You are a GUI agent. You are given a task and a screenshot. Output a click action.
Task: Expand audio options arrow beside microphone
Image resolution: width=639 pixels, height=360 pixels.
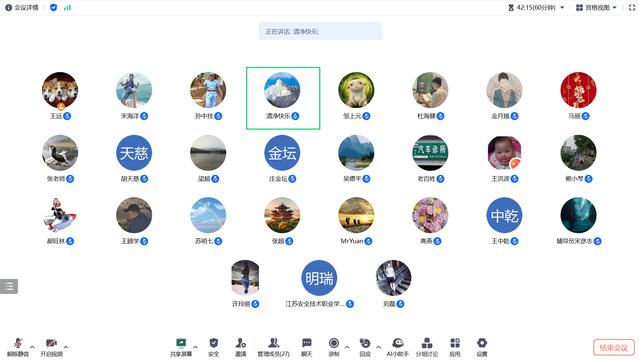pos(32,347)
